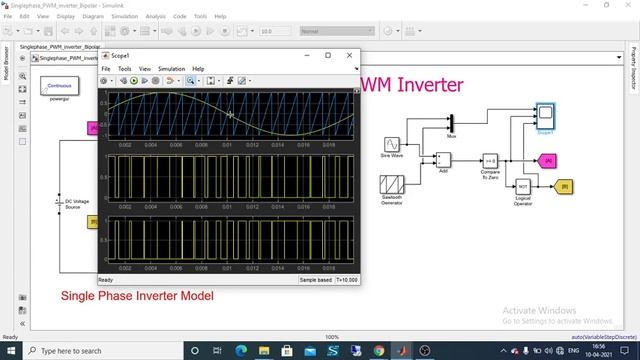
Task: Open Microsoft Edge from the taskbar
Action: pos(241,351)
